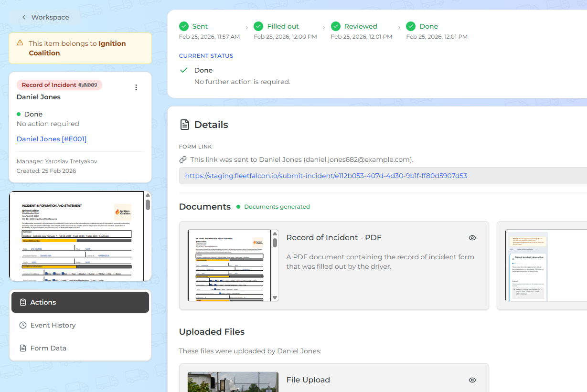
Task: Click the green Reviewed checkmark icon
Action: (x=336, y=26)
